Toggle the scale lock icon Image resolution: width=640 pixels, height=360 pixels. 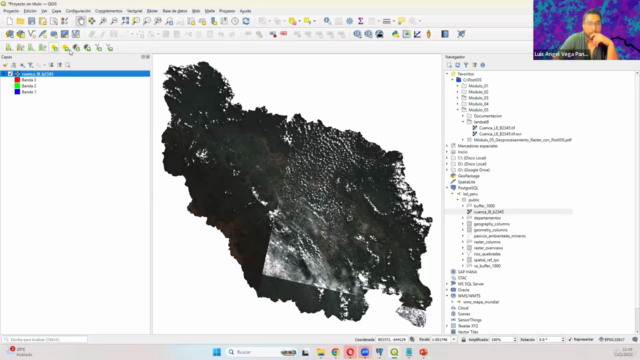(x=464, y=340)
